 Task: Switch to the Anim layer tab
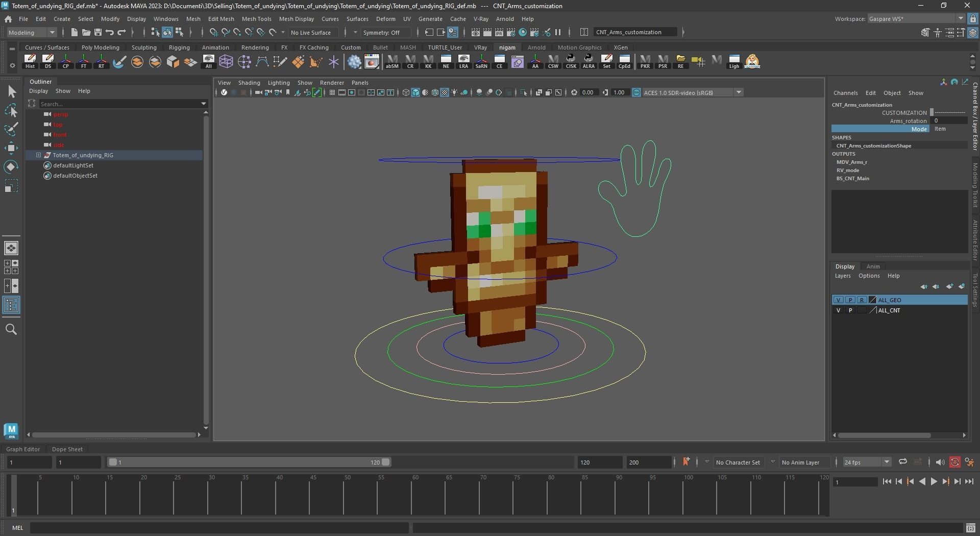pyautogui.click(x=873, y=266)
